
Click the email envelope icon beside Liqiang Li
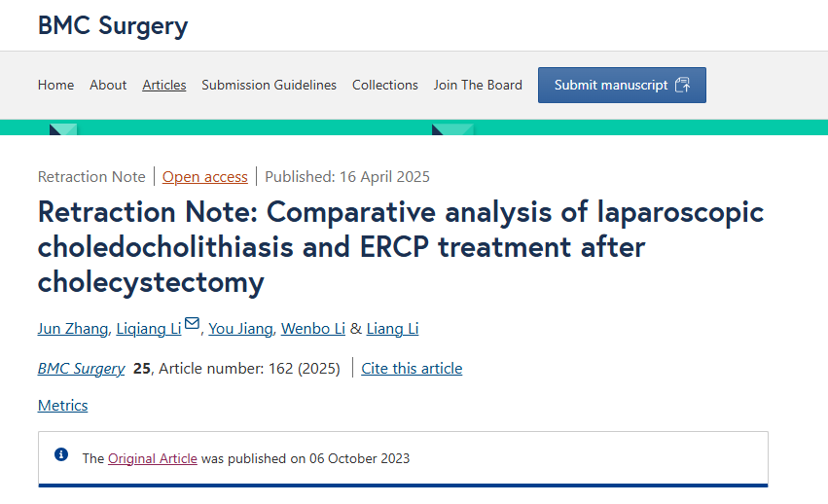(193, 323)
